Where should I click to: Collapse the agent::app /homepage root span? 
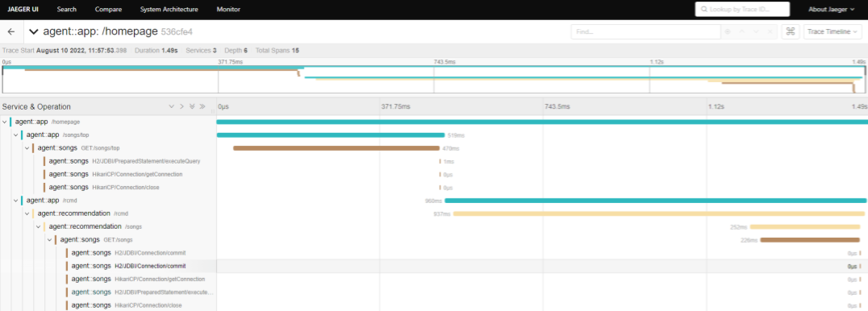(x=4, y=122)
